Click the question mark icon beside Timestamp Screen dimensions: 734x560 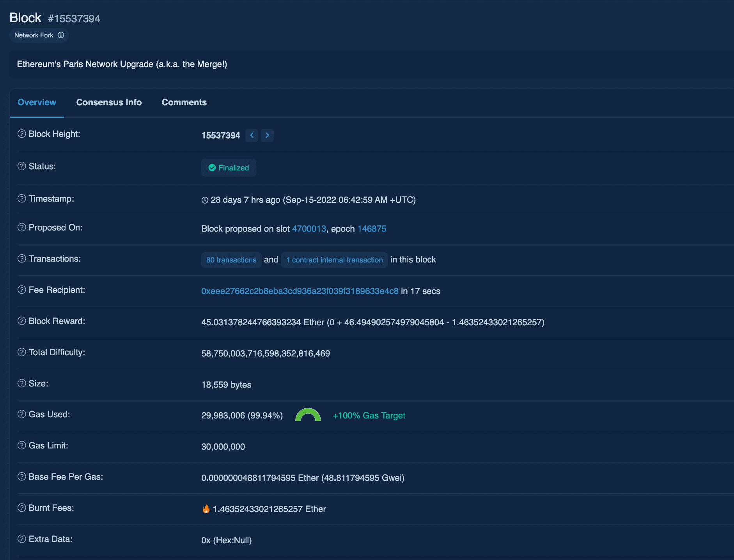click(22, 198)
